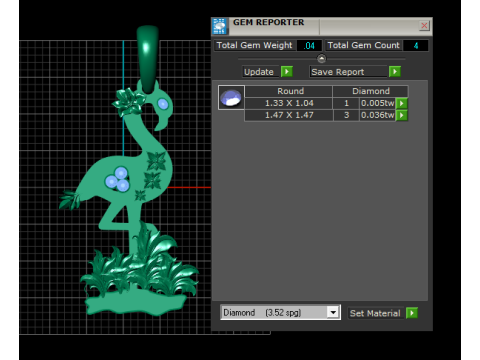Click the 0.005tw weight cell
Viewport: 480px width, 360px height.
pyautogui.click(x=378, y=103)
